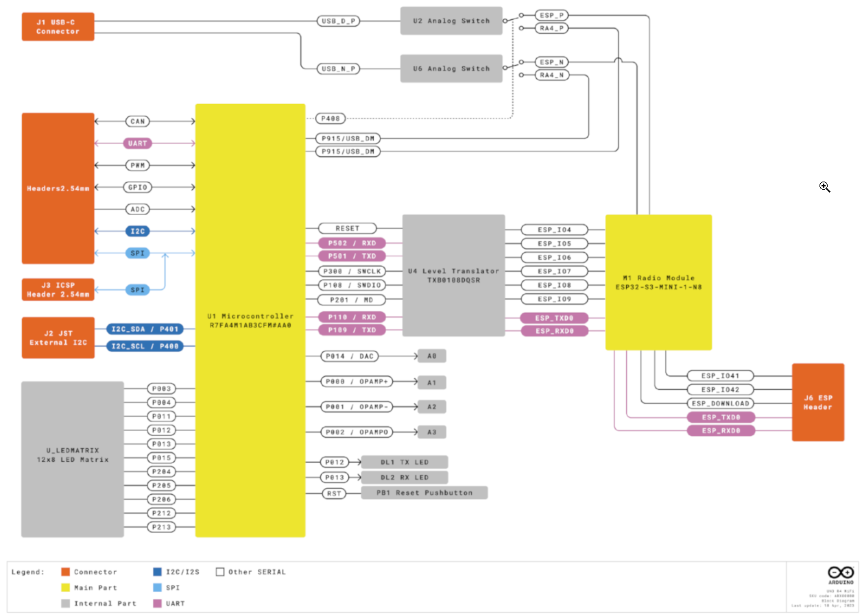This screenshot has height=616, width=862.
Task: Click the ESP_DOWNLOAD signal label
Action: point(720,404)
